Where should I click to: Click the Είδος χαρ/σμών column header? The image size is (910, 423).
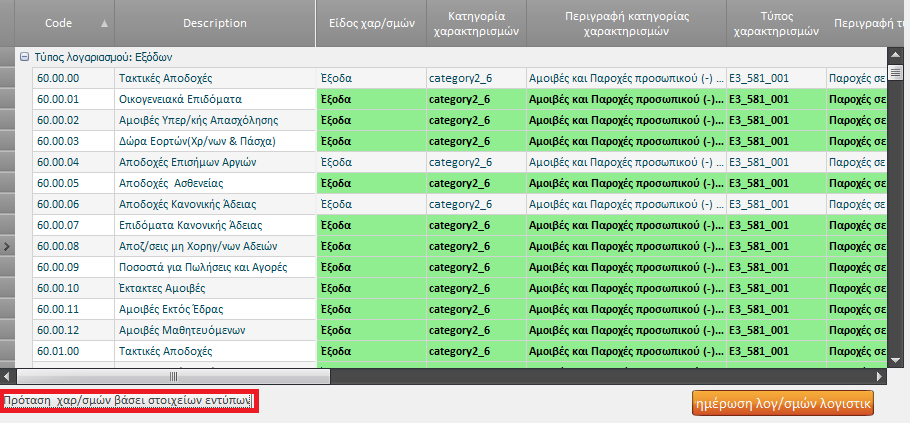click(x=370, y=23)
